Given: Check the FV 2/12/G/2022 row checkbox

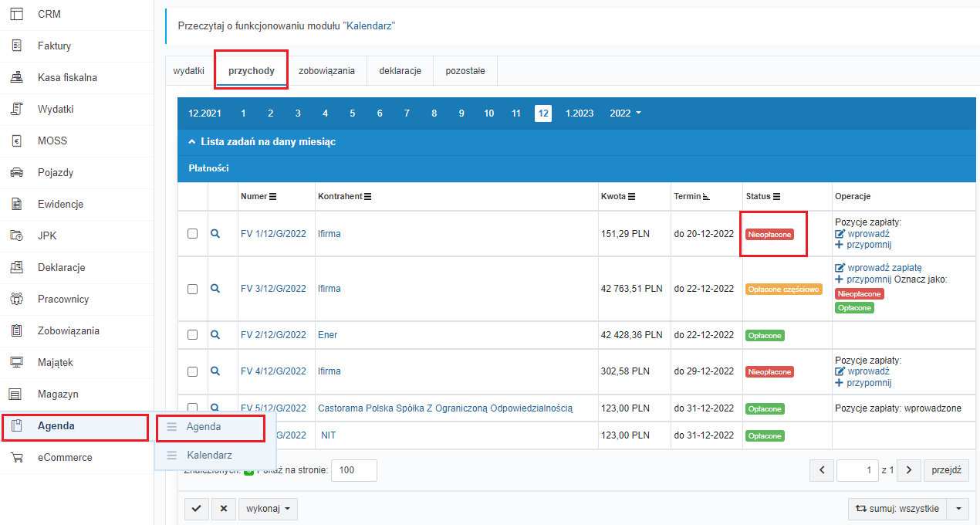Looking at the screenshot, I should click(193, 335).
